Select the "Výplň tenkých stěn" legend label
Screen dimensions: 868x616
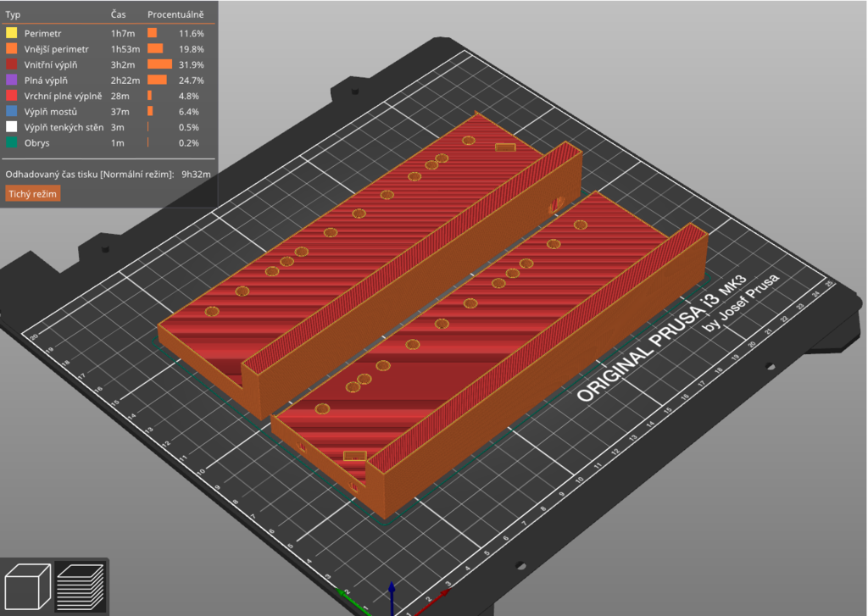(64, 127)
